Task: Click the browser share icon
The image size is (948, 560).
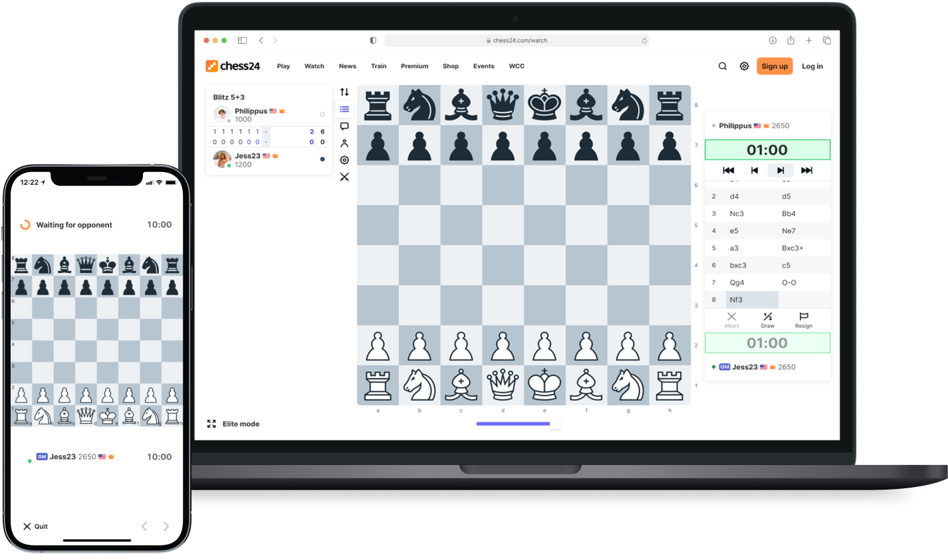Action: point(790,41)
